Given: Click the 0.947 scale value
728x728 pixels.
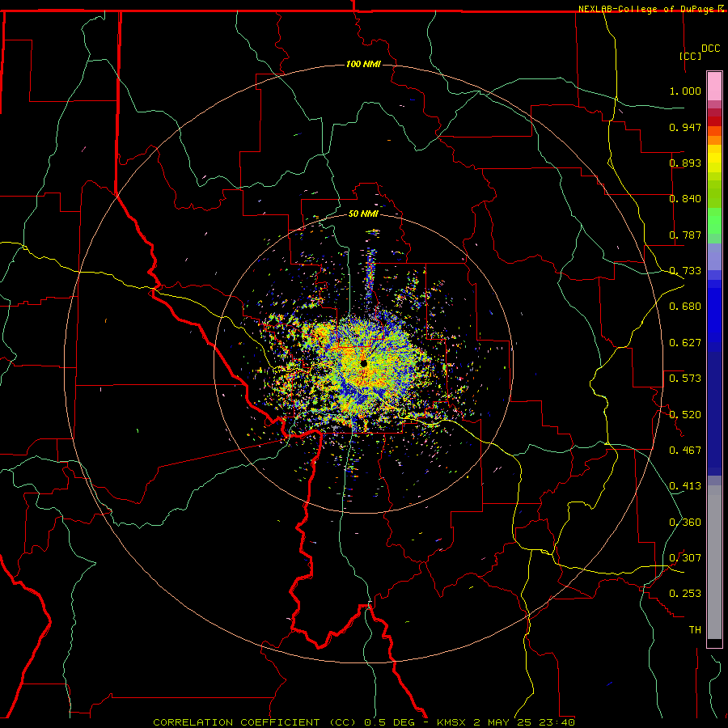Looking at the screenshot, I should point(685,127).
